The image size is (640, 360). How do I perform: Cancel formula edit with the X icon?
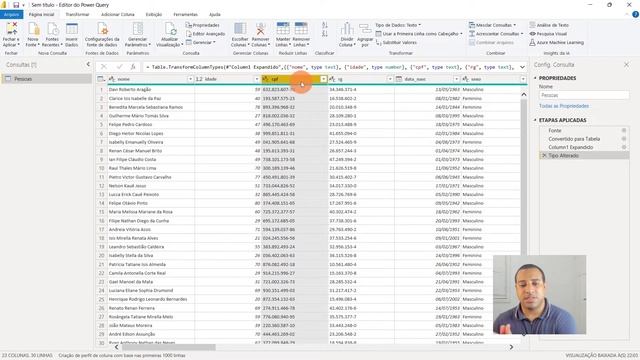point(104,67)
